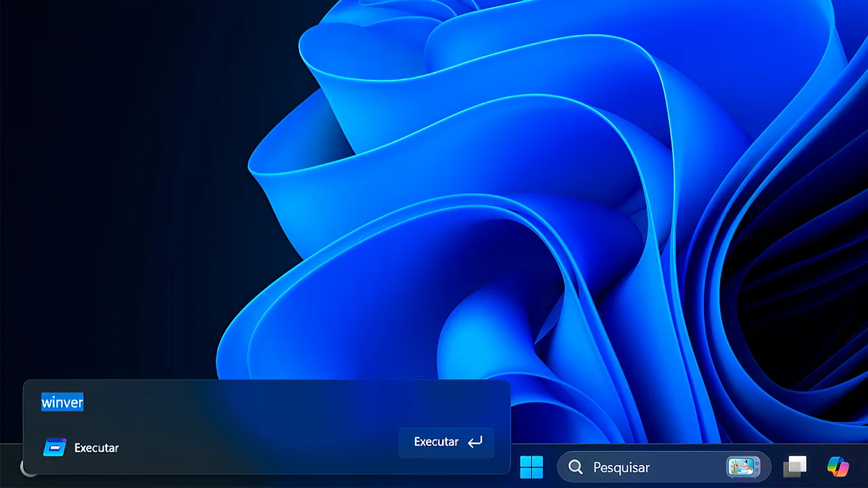Select the Executar label in Run panel

(96, 448)
